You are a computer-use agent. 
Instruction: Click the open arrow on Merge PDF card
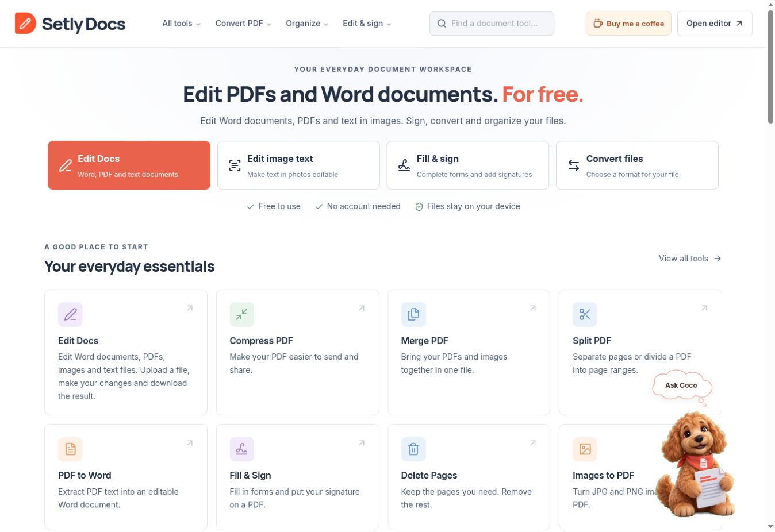coord(533,308)
